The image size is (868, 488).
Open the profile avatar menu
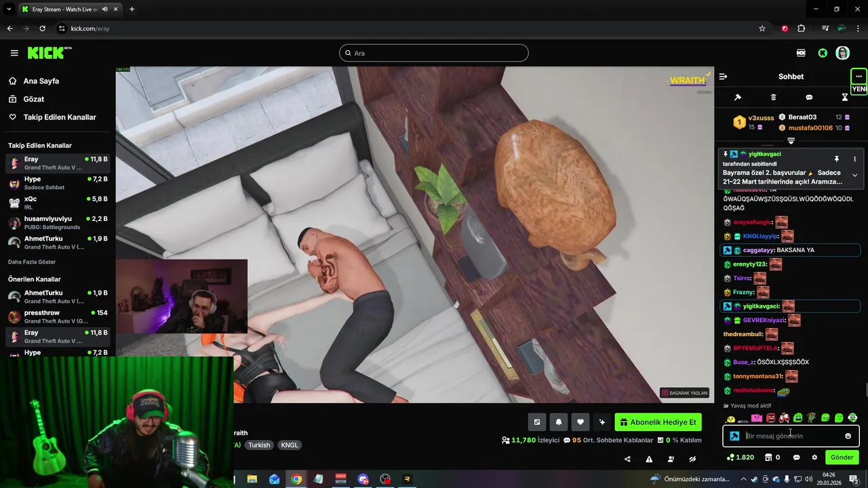point(842,53)
